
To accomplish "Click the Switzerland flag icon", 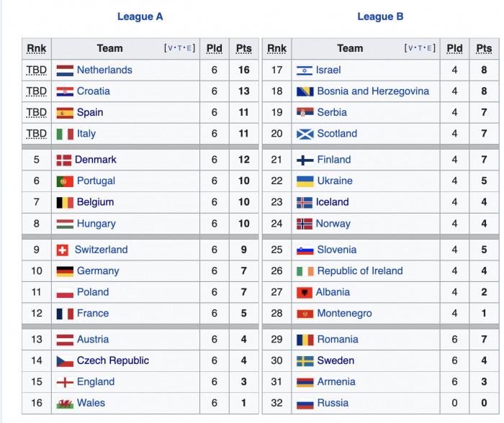I will [63, 250].
